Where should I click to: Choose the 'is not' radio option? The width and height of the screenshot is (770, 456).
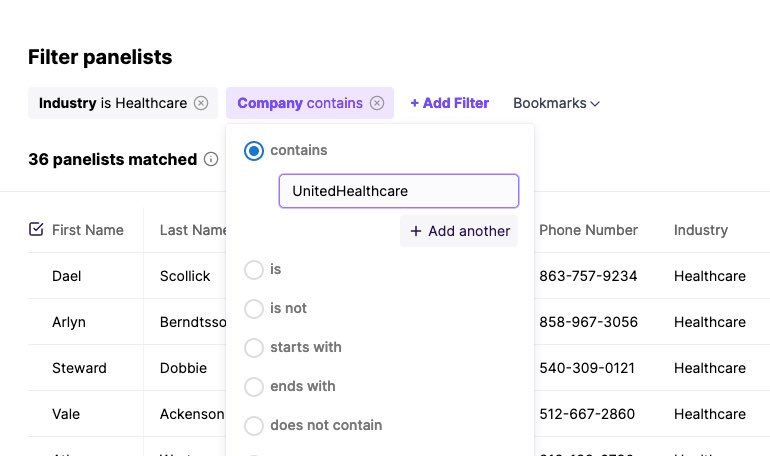click(x=254, y=309)
